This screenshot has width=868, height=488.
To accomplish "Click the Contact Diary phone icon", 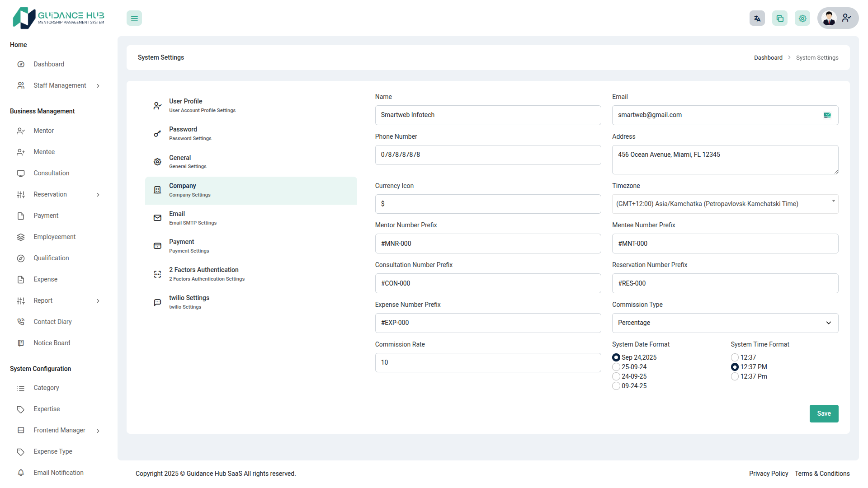I will pos(21,322).
